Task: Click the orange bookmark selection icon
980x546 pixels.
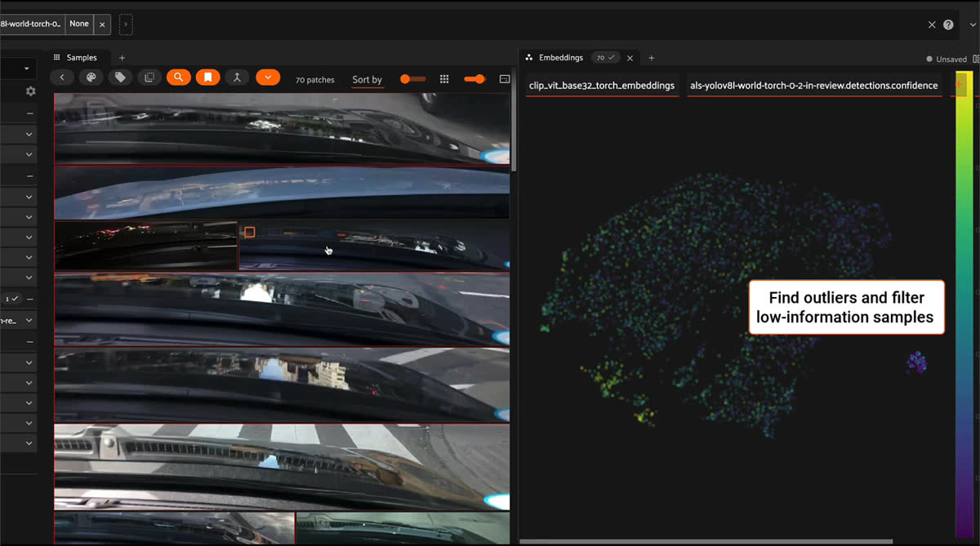Action: pos(208,78)
